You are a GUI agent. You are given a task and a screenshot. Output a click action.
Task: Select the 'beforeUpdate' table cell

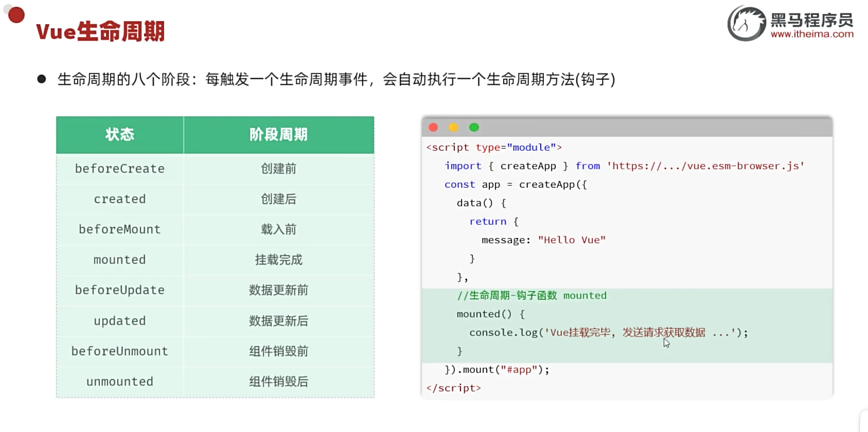click(x=120, y=290)
